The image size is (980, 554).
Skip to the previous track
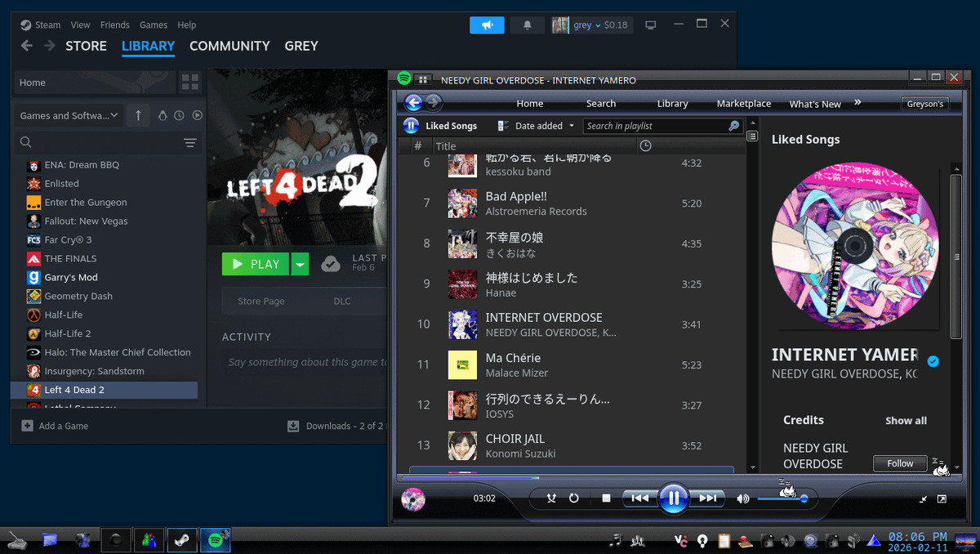pyautogui.click(x=640, y=498)
